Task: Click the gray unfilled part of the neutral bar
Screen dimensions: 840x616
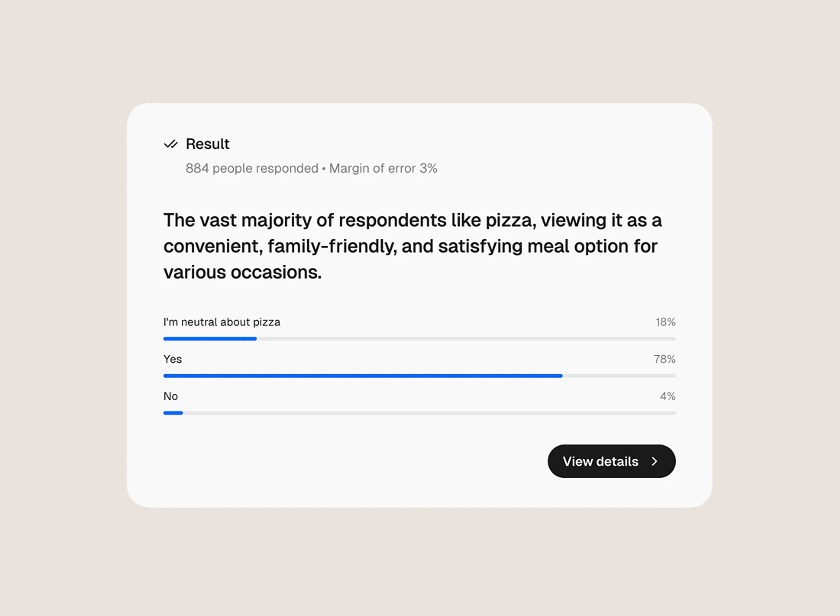Action: coord(466,339)
